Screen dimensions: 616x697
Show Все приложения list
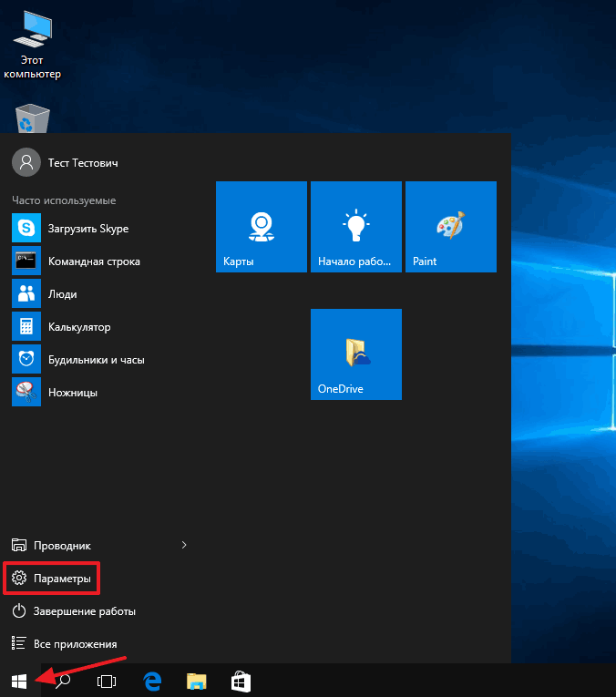[75, 644]
